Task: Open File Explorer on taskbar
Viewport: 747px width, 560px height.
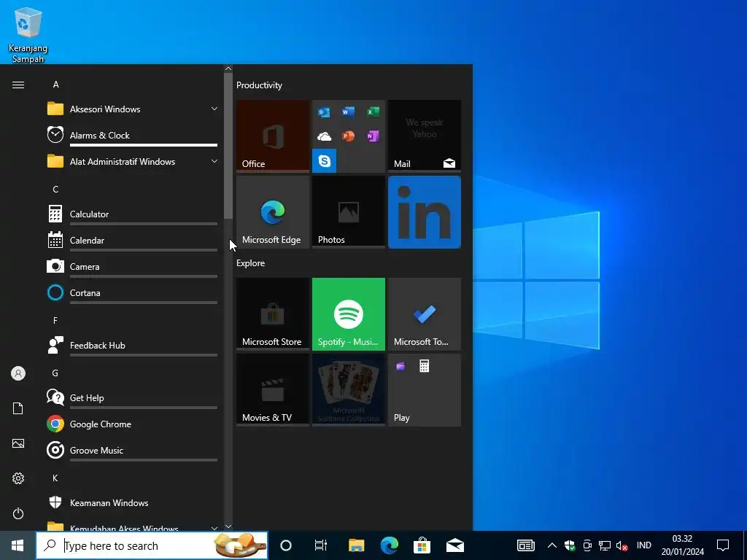Action: (356, 545)
